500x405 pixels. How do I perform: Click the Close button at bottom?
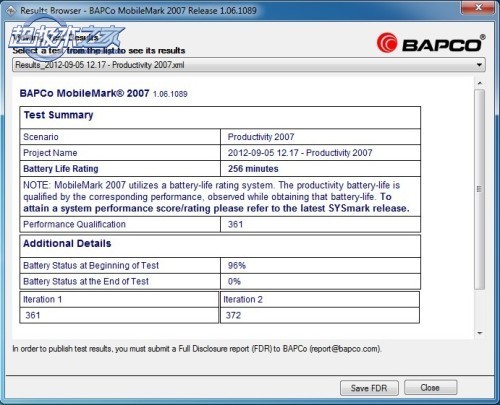click(430, 387)
